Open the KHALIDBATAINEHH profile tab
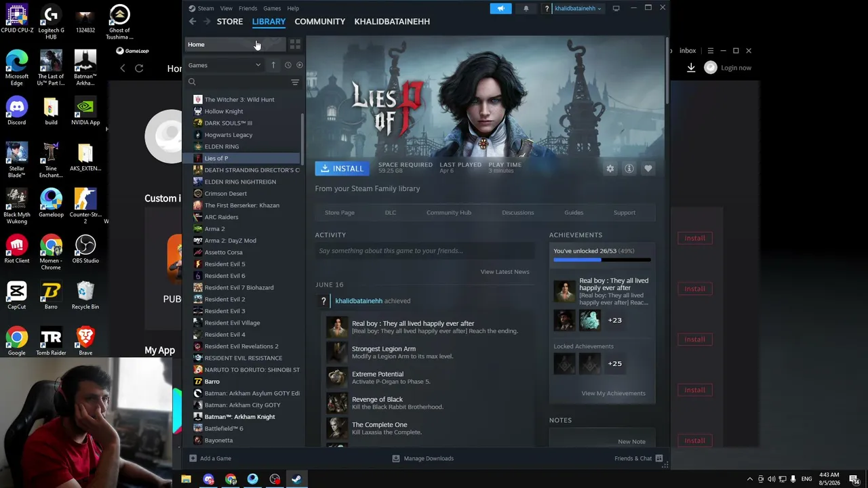Viewport: 868px width, 488px height. (x=392, y=22)
